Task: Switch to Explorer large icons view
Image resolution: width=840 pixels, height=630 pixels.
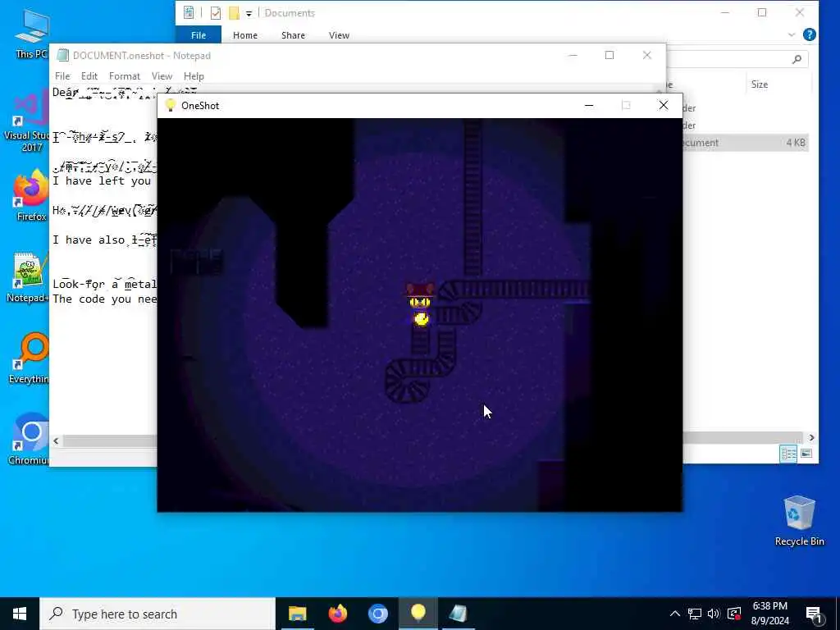Action: tap(806, 454)
